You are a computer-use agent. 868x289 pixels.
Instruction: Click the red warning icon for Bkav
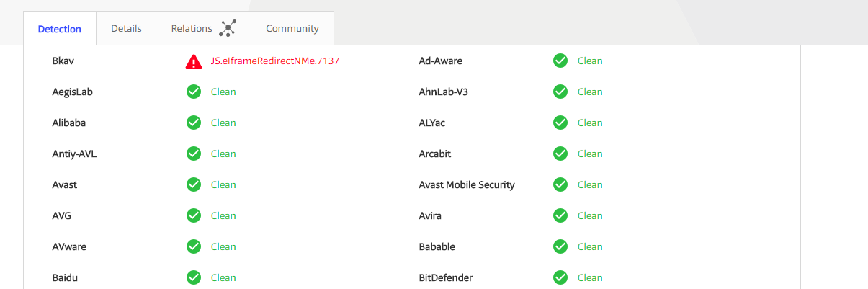[194, 61]
